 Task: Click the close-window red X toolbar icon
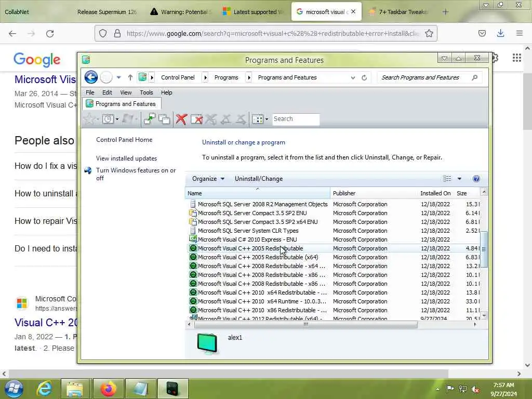click(x=197, y=119)
